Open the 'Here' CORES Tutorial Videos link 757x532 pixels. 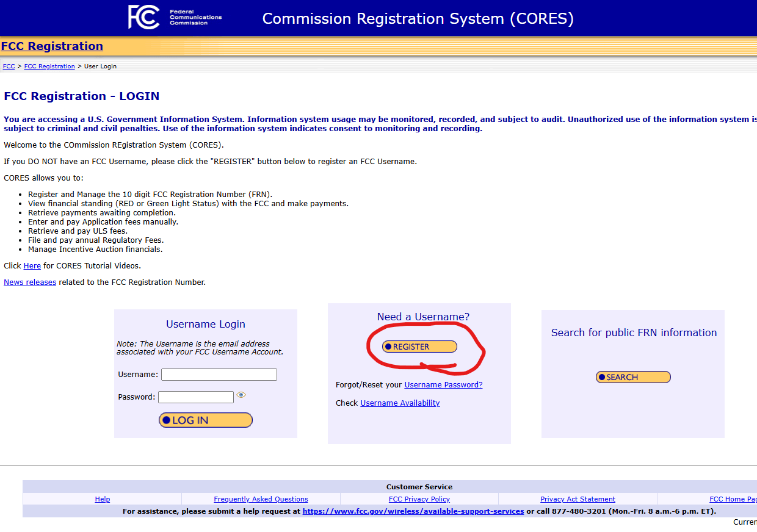32,266
